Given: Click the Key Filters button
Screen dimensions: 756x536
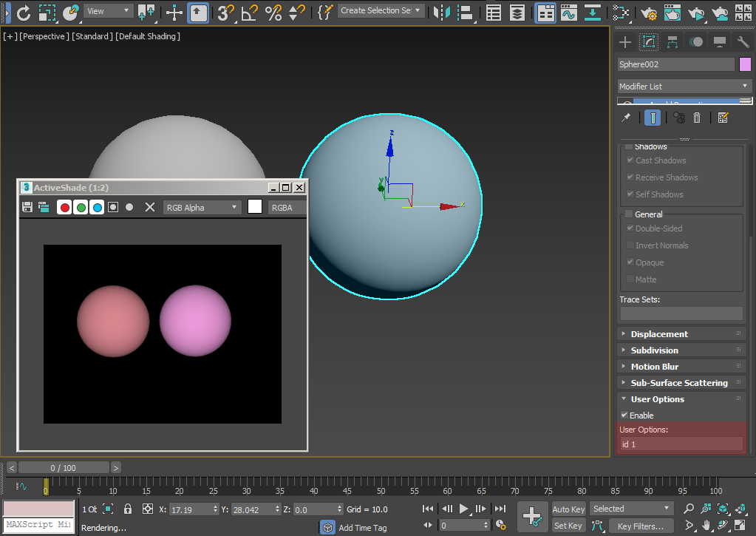Looking at the screenshot, I should tap(641, 526).
